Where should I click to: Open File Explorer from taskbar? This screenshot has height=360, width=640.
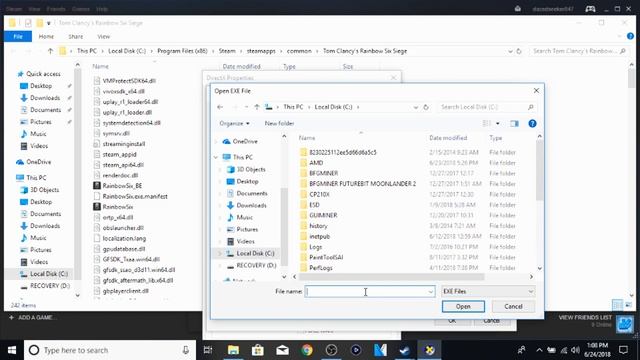(233, 350)
